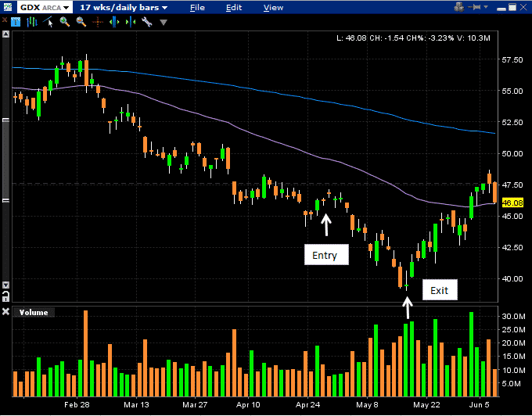Click the pin window icon
This screenshot has width=532, height=416.
(x=475, y=7)
